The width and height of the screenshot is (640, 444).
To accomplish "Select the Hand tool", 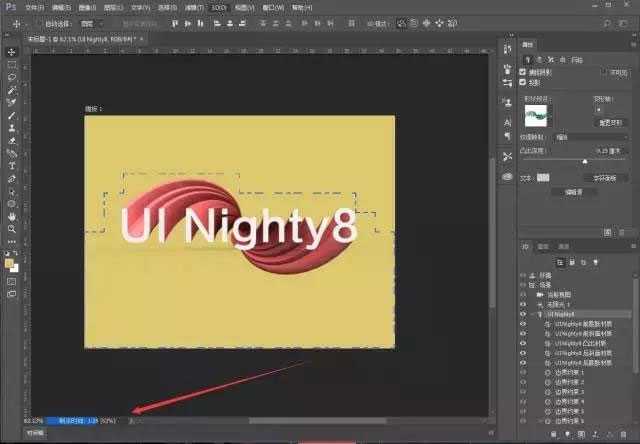I will (11, 215).
